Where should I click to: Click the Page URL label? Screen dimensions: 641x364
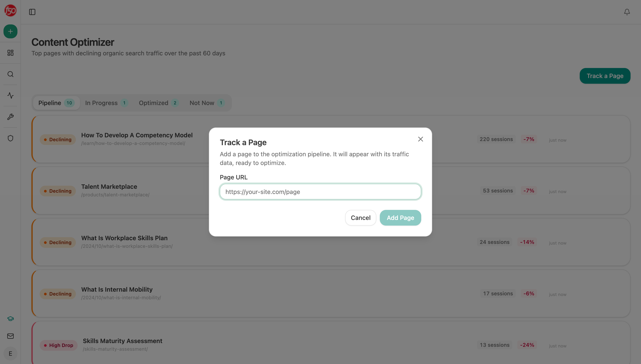tap(234, 177)
